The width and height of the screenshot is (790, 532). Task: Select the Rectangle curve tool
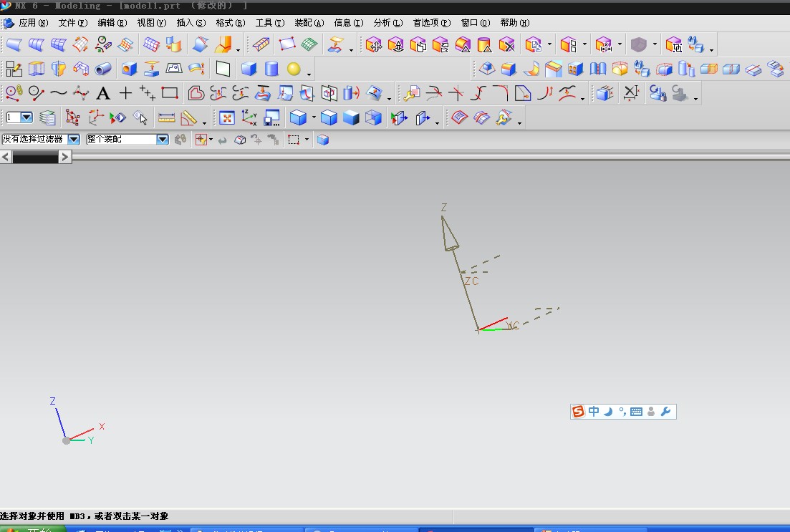(170, 93)
